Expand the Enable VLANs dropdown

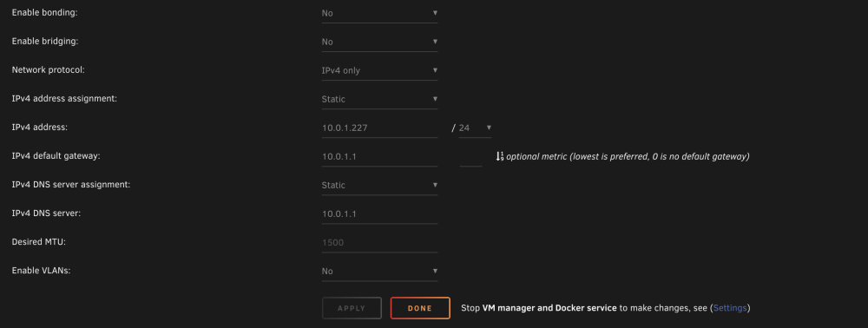click(380, 271)
